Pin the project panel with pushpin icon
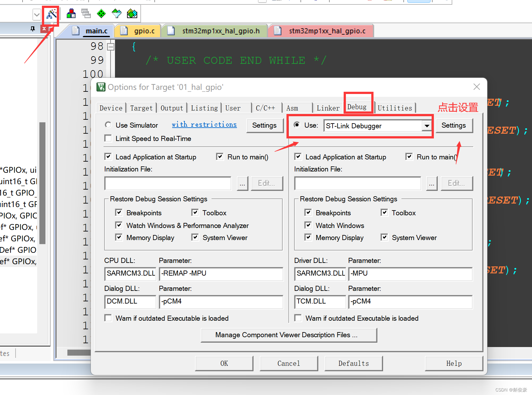This screenshot has height=395, width=532. (33, 29)
